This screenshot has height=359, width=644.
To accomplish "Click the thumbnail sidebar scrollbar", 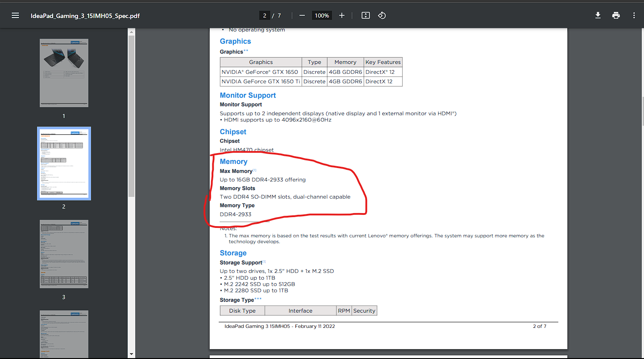I will coord(132,116).
